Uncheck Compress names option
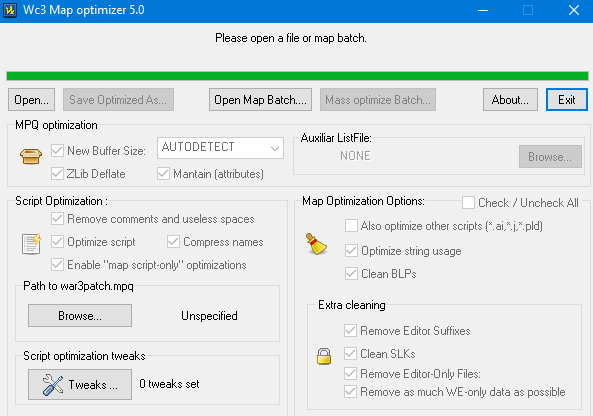 (173, 242)
